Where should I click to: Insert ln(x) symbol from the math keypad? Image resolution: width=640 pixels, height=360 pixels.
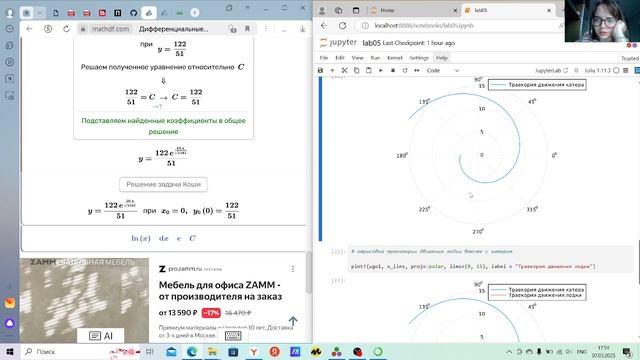click(x=141, y=238)
